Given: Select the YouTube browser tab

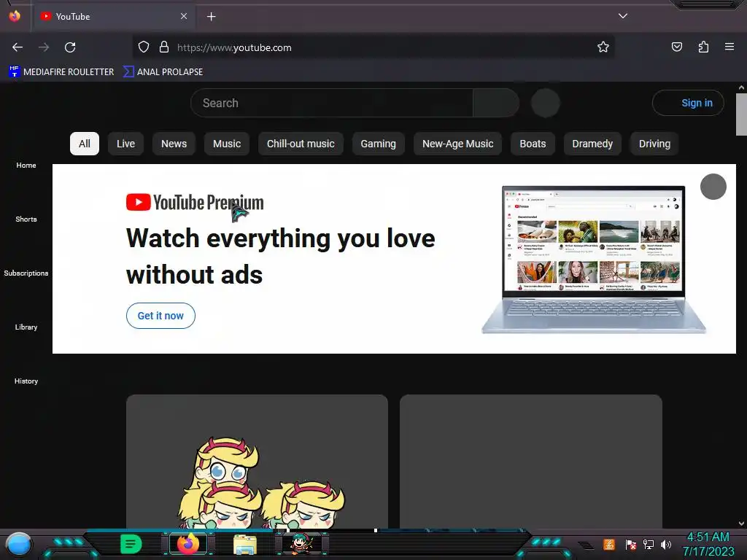Looking at the screenshot, I should click(114, 16).
